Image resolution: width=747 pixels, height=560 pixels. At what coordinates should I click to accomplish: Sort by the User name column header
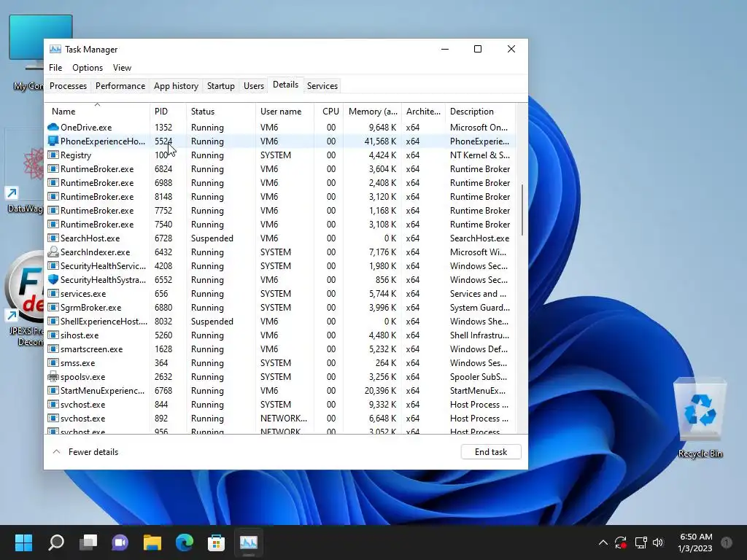285,111
